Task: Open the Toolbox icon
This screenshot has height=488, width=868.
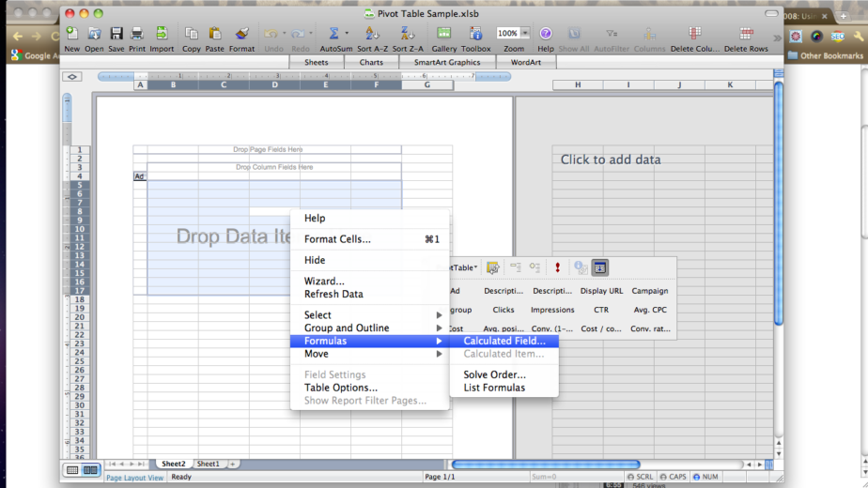Action: (x=475, y=34)
